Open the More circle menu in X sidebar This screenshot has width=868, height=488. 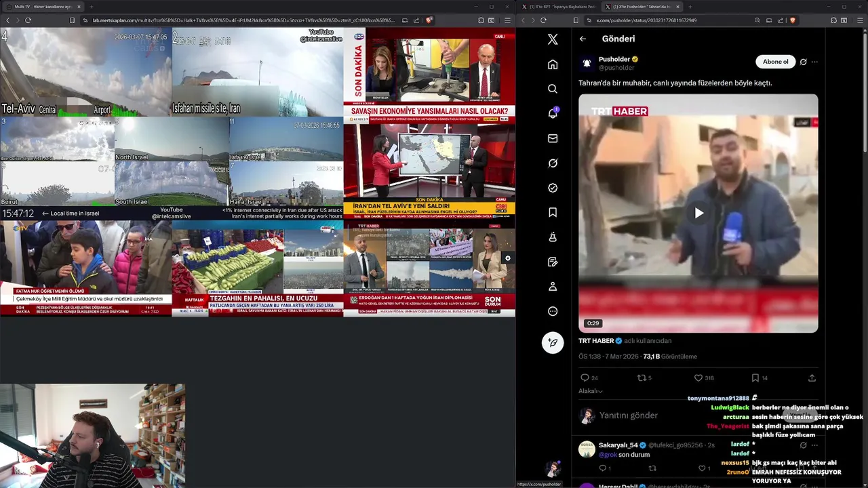pyautogui.click(x=553, y=311)
